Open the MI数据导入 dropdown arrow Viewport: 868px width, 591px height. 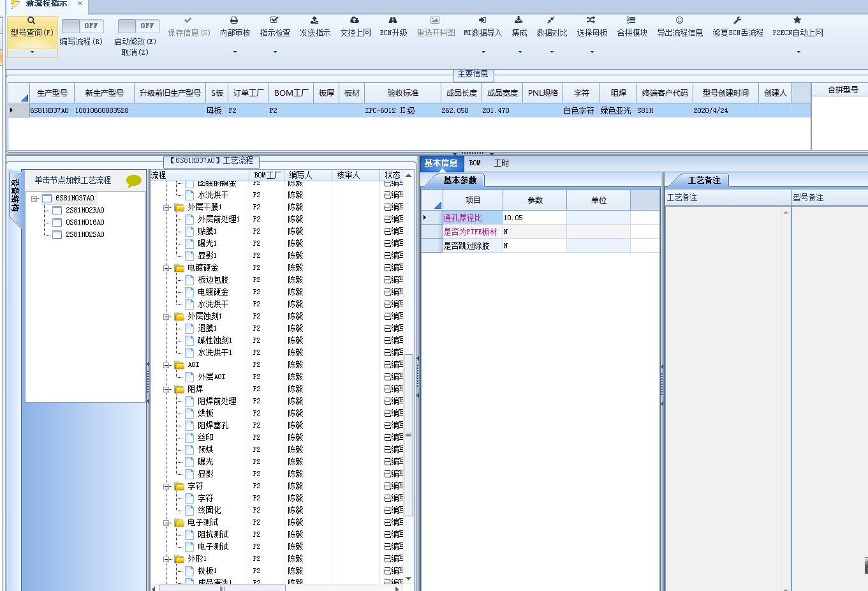(x=483, y=52)
